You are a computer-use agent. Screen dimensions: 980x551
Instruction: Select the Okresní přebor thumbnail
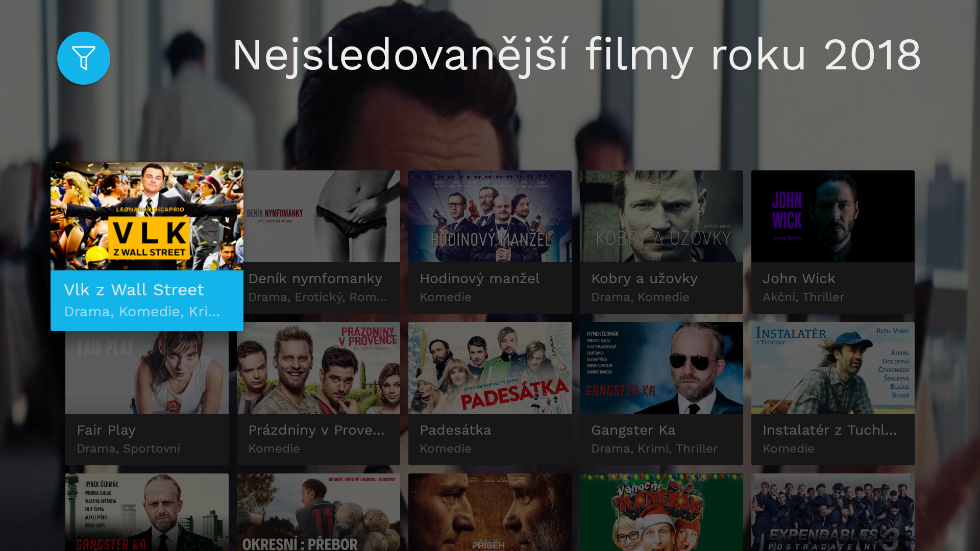point(318,512)
